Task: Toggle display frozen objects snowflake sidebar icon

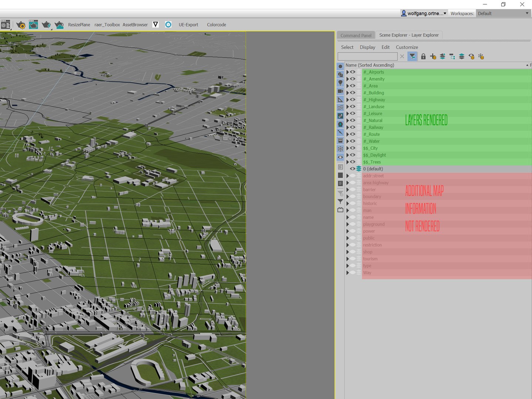Action: [340, 149]
